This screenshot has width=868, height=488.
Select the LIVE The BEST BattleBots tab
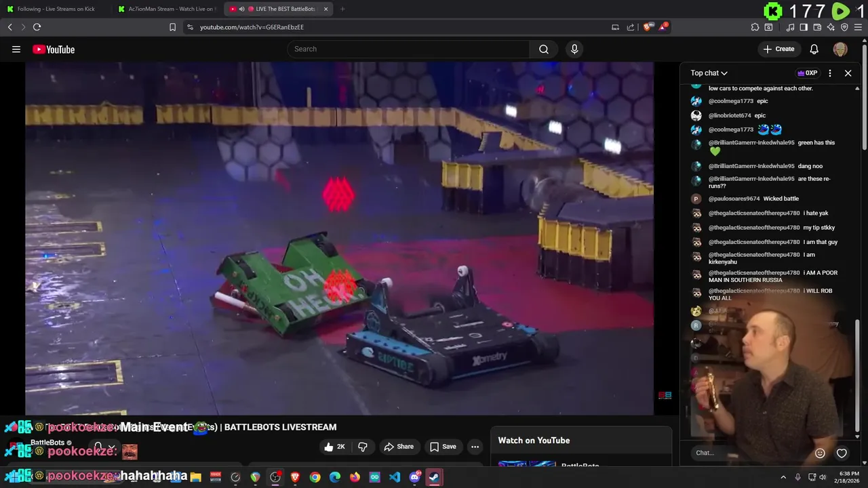pos(277,9)
